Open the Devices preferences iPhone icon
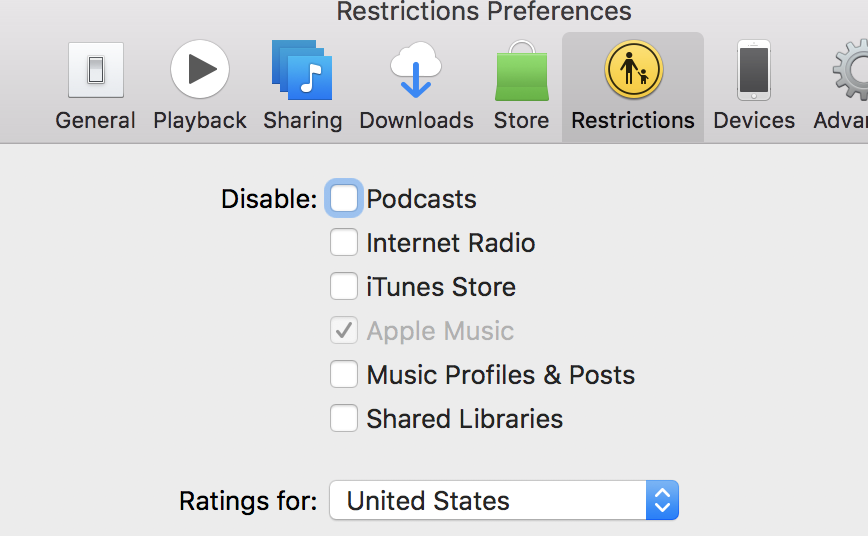Screen dimensions: 868x536 click(x=754, y=70)
